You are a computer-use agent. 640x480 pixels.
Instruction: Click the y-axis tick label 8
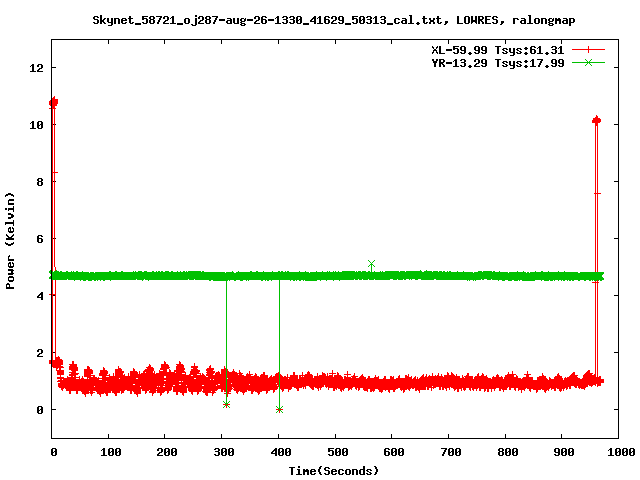tap(40, 182)
